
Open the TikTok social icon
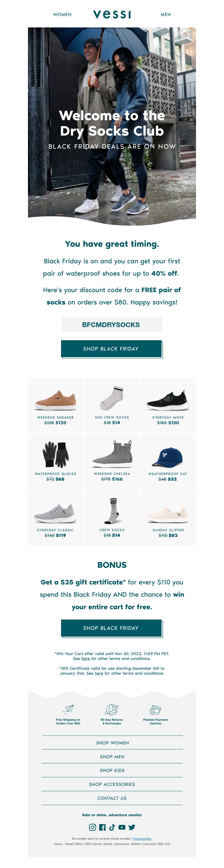coord(112,827)
